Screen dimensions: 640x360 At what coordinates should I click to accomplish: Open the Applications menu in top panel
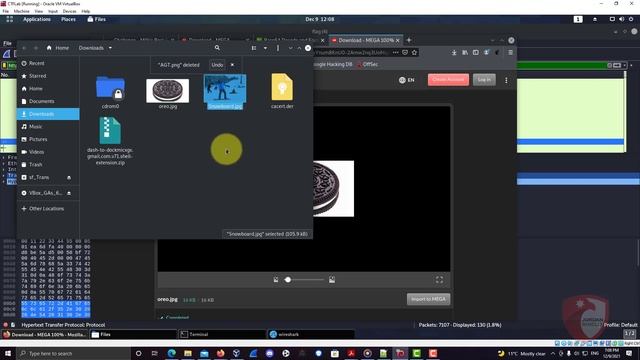[x=37, y=19]
